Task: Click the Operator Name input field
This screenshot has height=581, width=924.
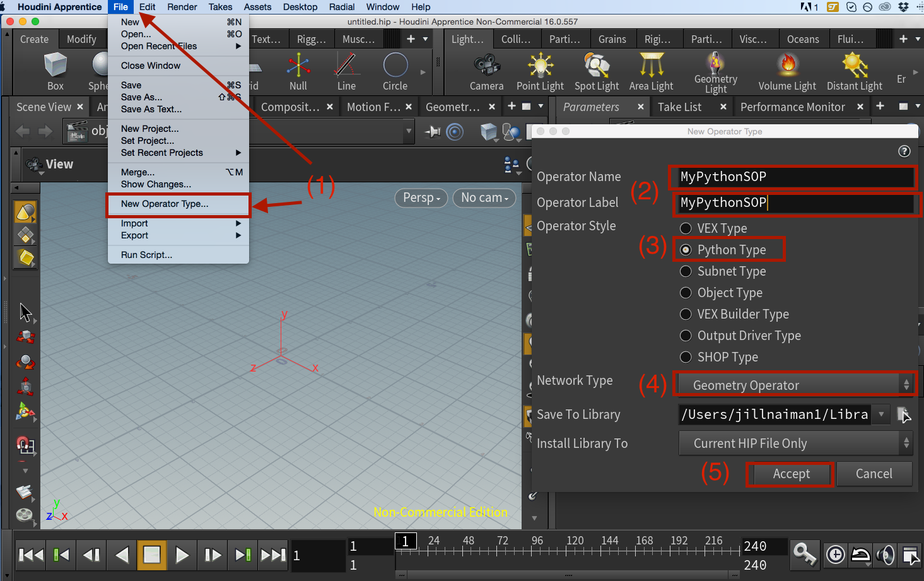Action: (795, 177)
